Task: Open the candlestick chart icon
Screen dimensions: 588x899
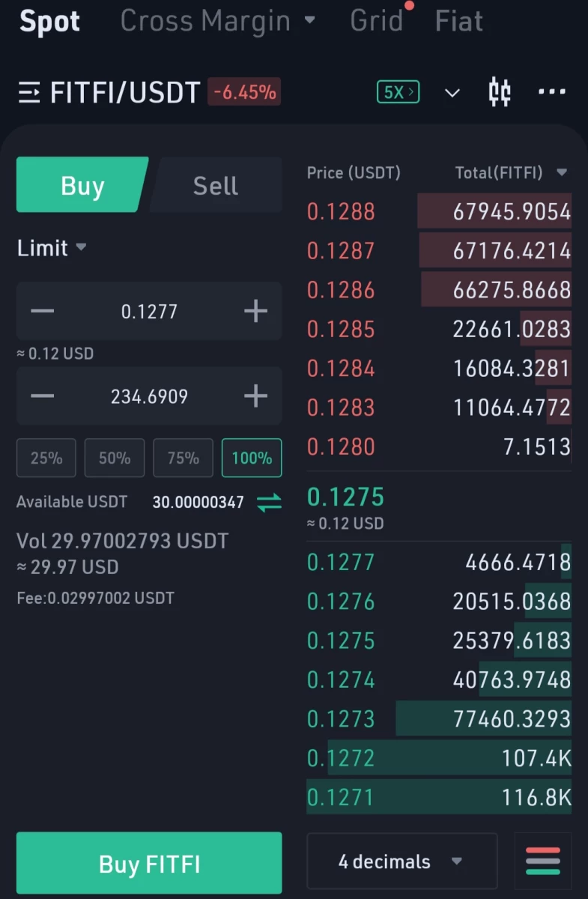Action: click(x=499, y=92)
